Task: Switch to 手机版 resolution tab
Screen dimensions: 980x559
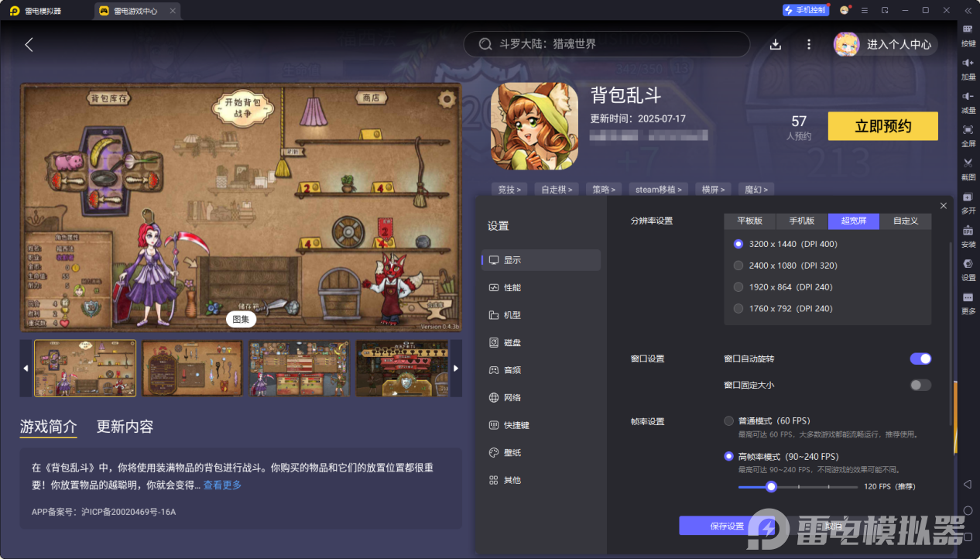Action: (x=802, y=221)
